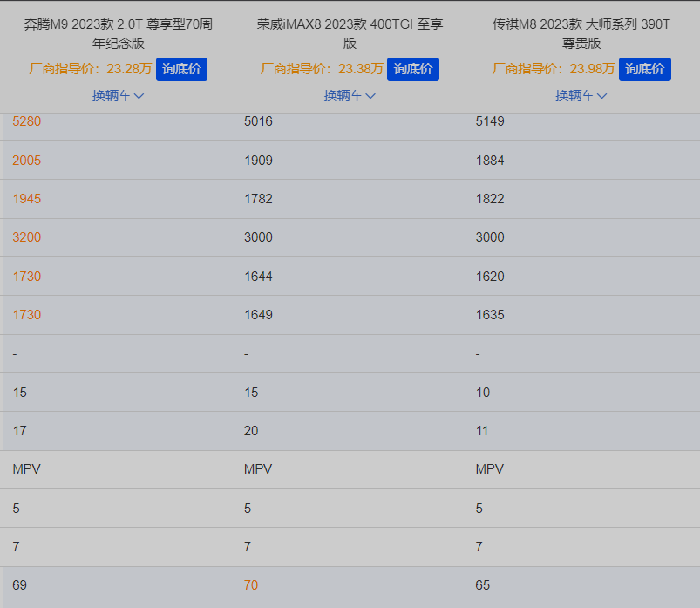Image resolution: width=700 pixels, height=608 pixels.
Task: Select the highlighted 5280 length value
Action: tap(27, 121)
